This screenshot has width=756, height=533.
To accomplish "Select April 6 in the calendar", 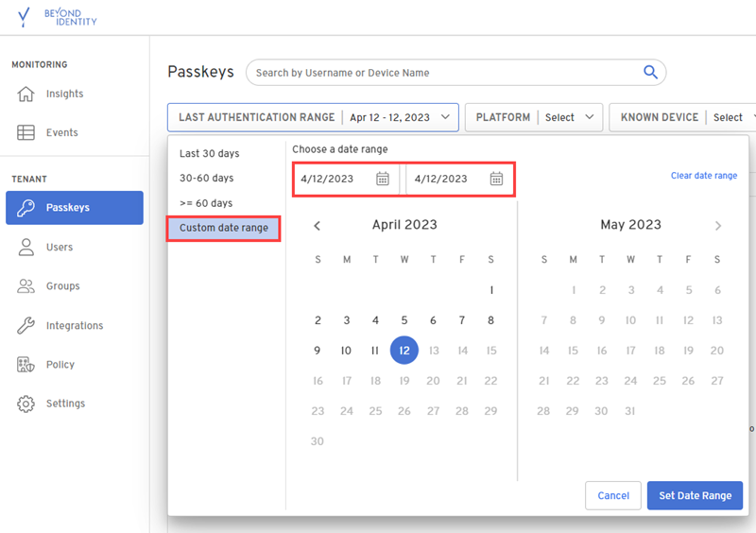I will [x=433, y=320].
